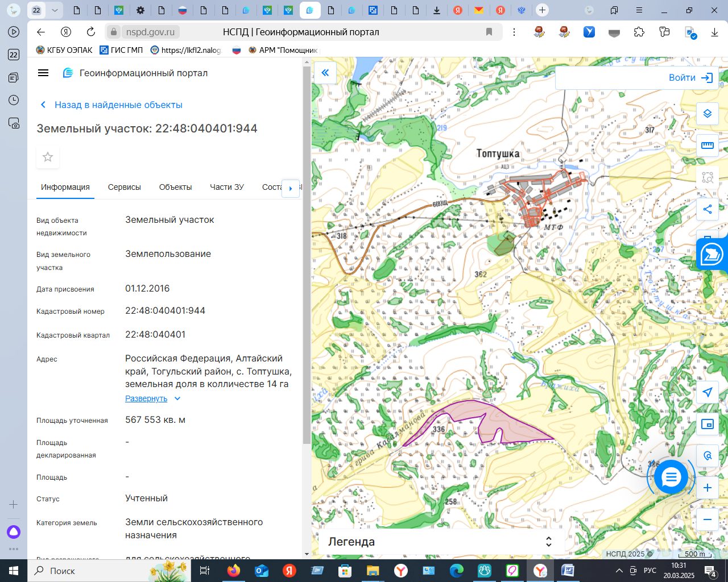Open the browser three-dot page menu

tap(514, 32)
